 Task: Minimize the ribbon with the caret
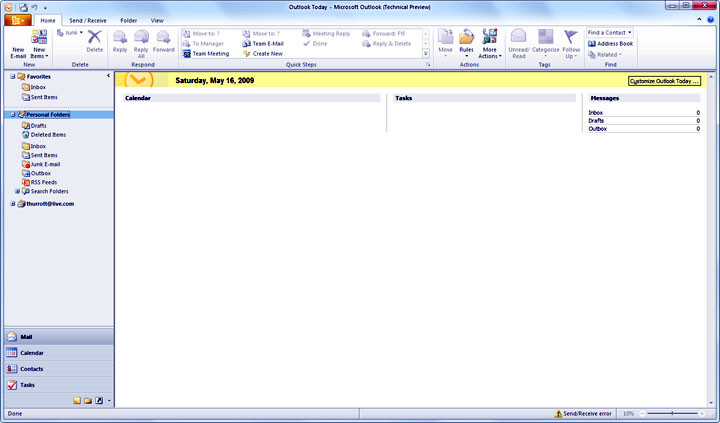[699, 20]
